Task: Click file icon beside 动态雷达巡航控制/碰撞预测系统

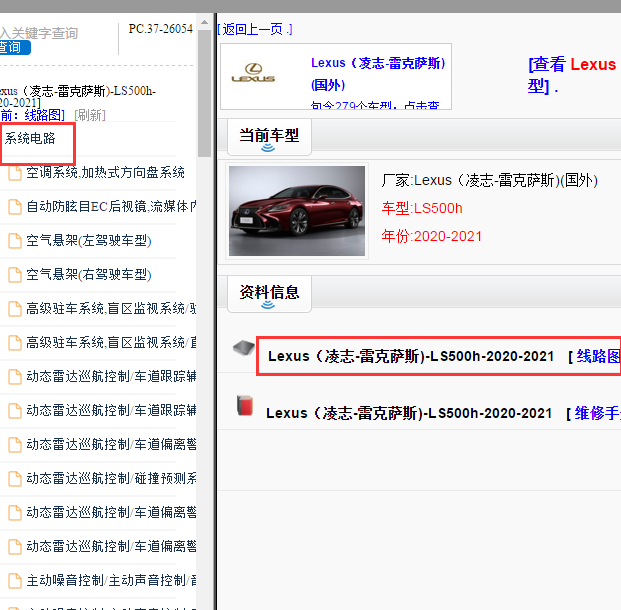Action: click(x=15, y=479)
